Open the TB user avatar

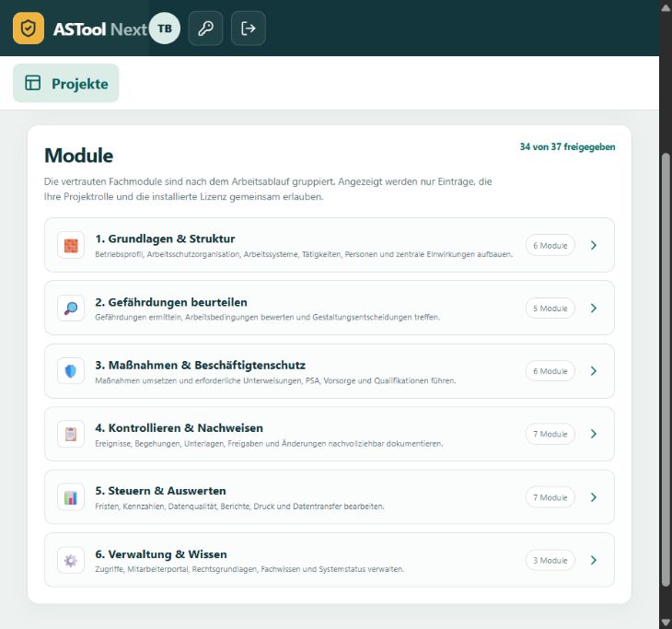tap(165, 29)
